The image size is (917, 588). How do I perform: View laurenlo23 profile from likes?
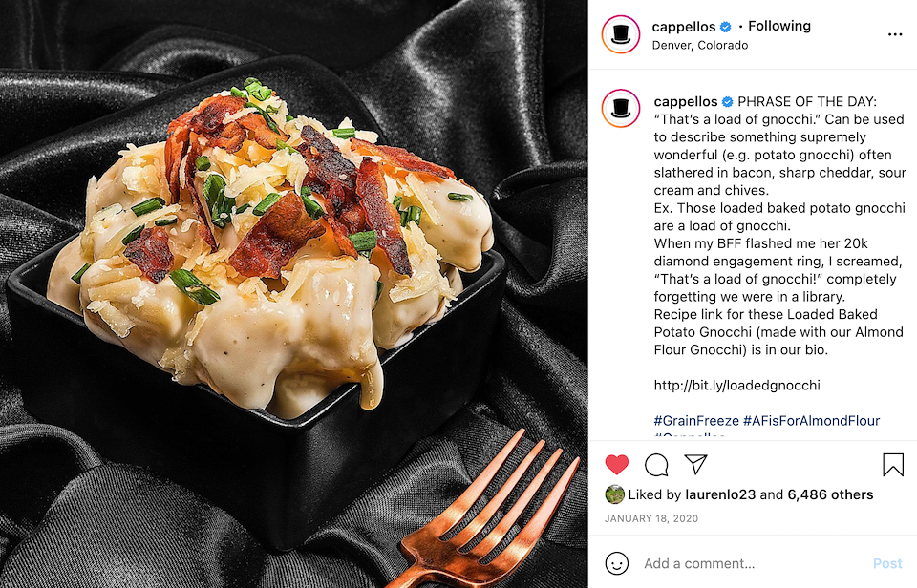point(720,494)
